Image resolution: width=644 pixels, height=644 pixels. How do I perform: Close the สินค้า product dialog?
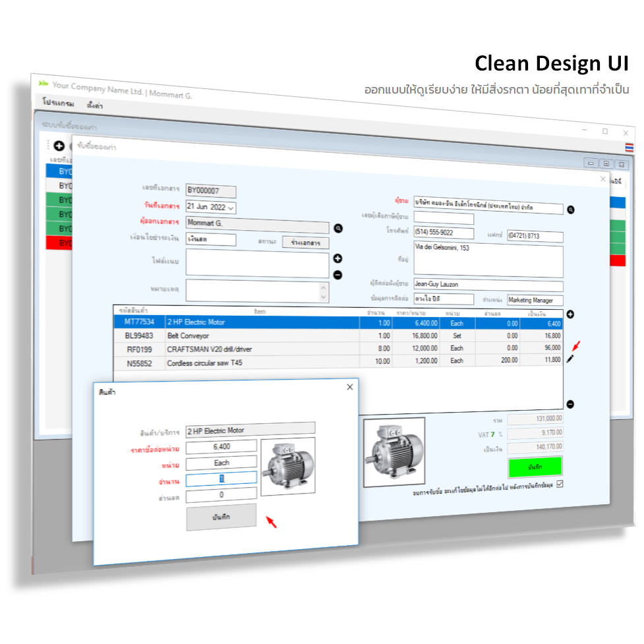point(350,388)
